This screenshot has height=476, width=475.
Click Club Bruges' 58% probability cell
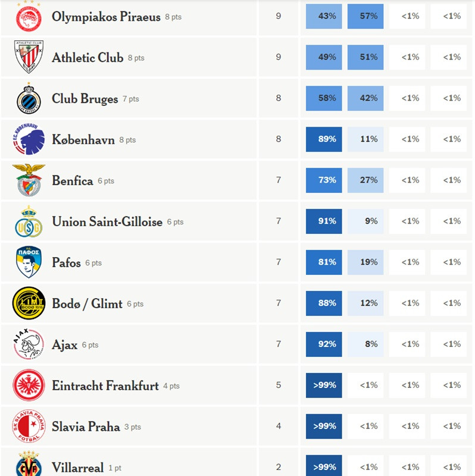(324, 98)
